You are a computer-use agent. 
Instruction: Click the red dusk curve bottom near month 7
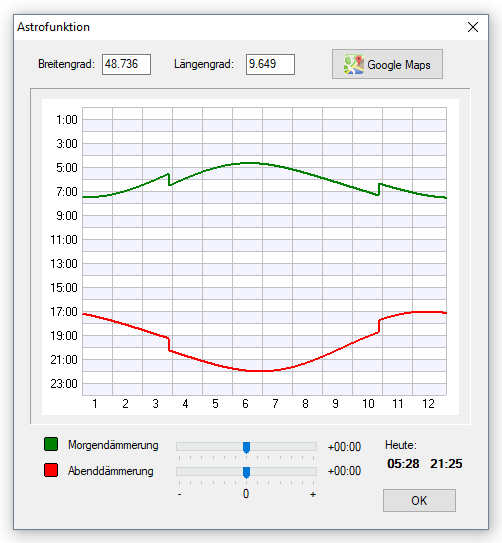(x=261, y=371)
